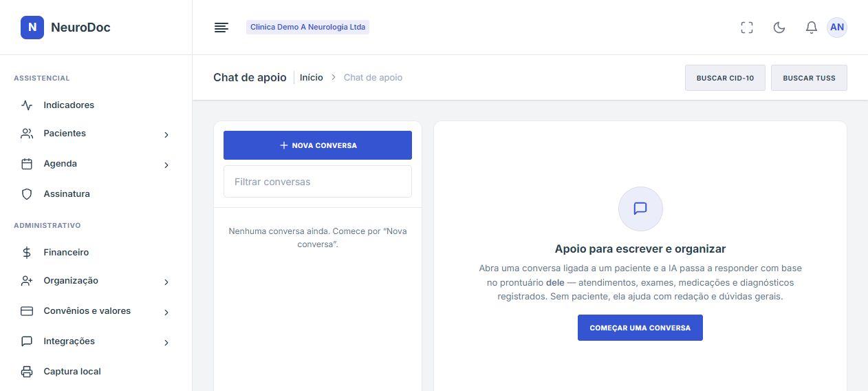Viewport: 868px width, 391px height.
Task: Click the chat bubble icon above heading
Action: pos(640,209)
